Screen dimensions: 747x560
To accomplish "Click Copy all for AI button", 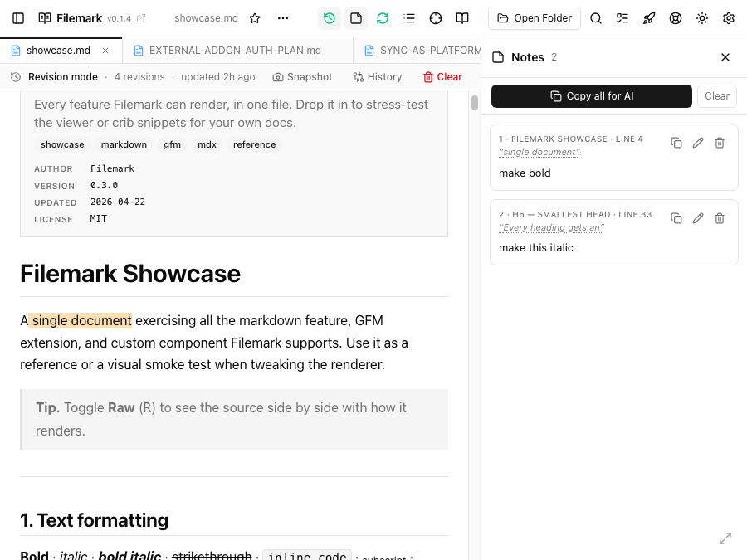I will tap(592, 96).
